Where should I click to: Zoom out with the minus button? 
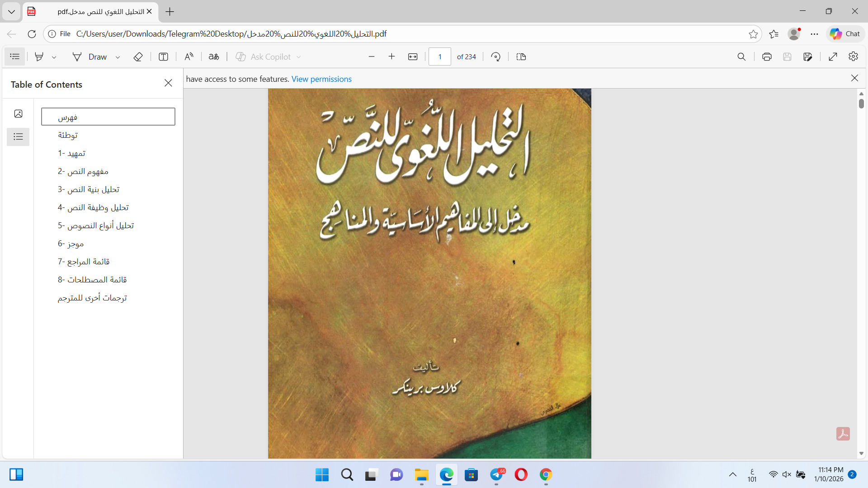coord(372,57)
